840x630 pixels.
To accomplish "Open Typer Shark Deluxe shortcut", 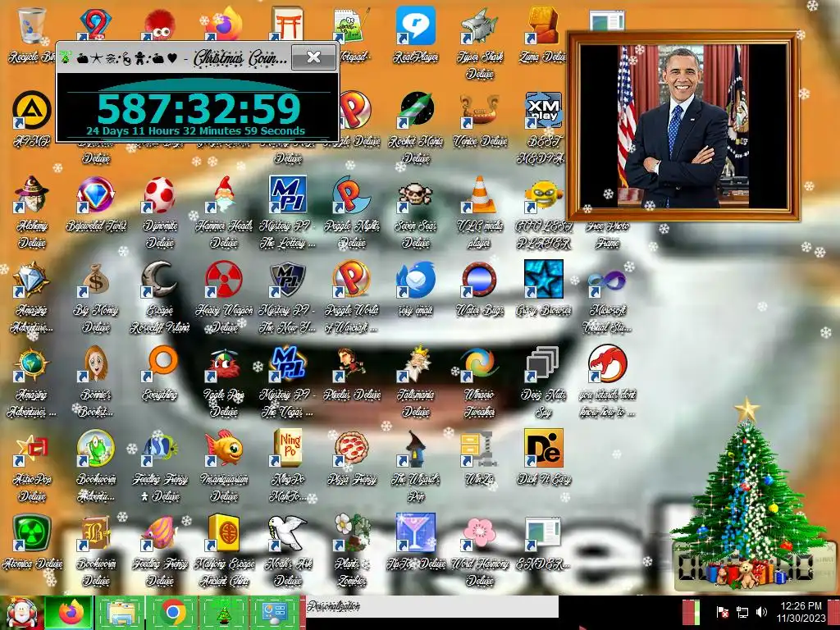I will [x=479, y=25].
